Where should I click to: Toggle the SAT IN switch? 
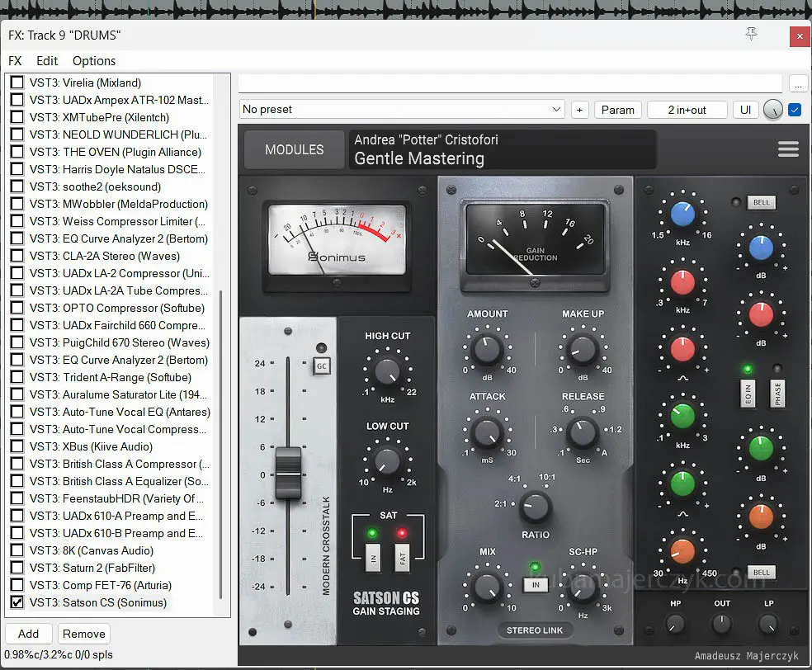(372, 559)
